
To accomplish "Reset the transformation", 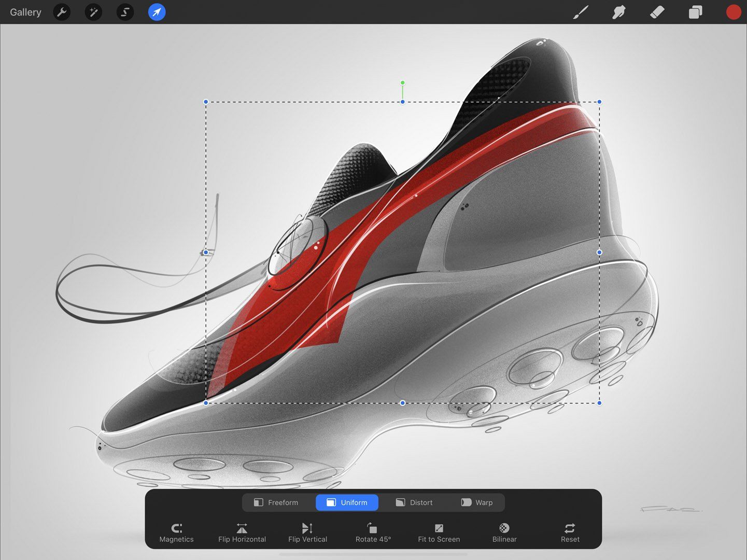I will (x=570, y=533).
